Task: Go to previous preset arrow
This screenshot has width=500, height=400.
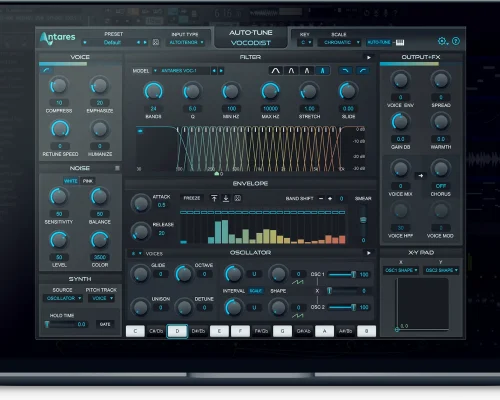Action: [138, 42]
